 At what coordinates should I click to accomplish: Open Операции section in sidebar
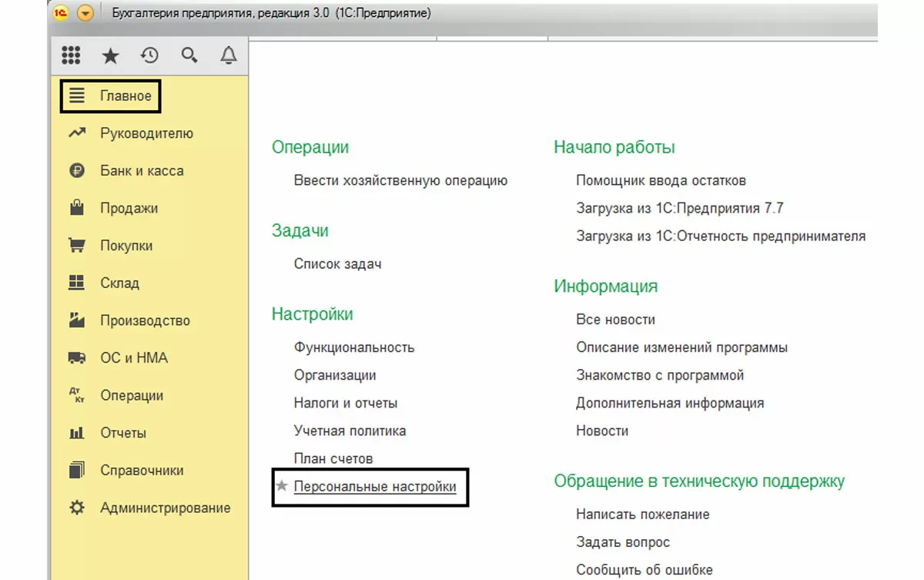click(x=132, y=395)
